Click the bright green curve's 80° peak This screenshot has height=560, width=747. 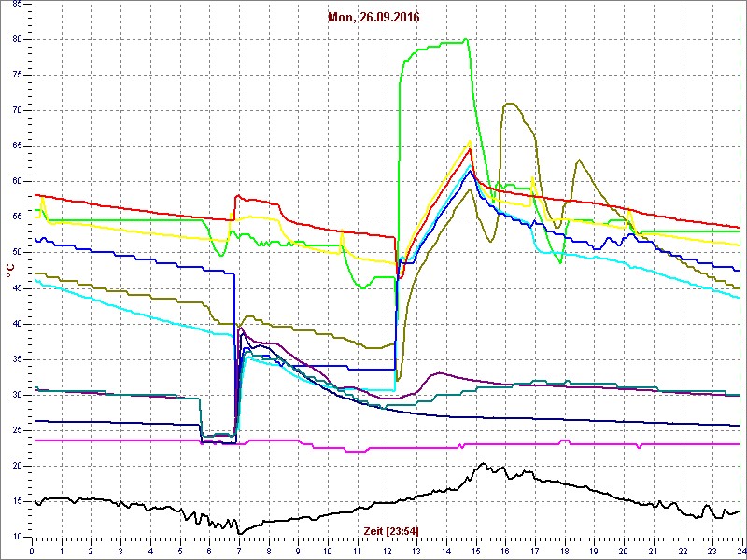pyautogui.click(x=466, y=39)
